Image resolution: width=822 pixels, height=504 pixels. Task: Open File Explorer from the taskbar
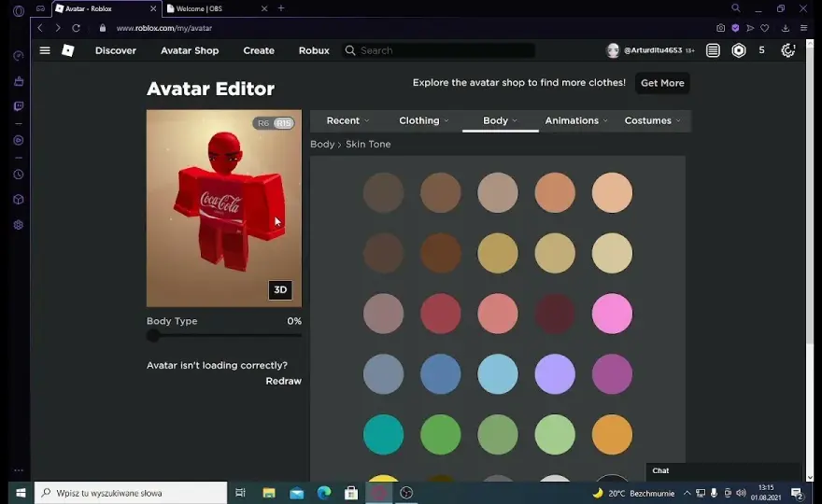(269, 493)
